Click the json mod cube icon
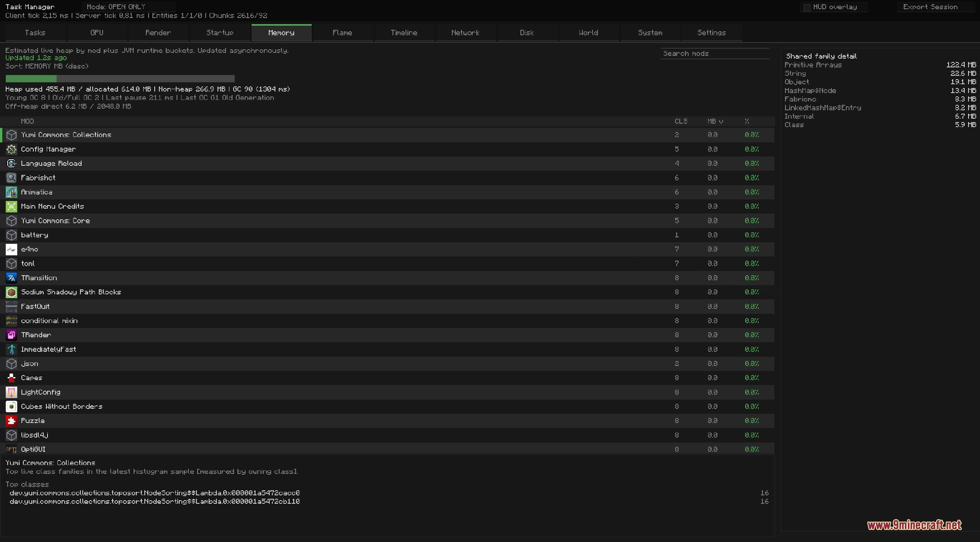This screenshot has width=980, height=542. coord(11,364)
